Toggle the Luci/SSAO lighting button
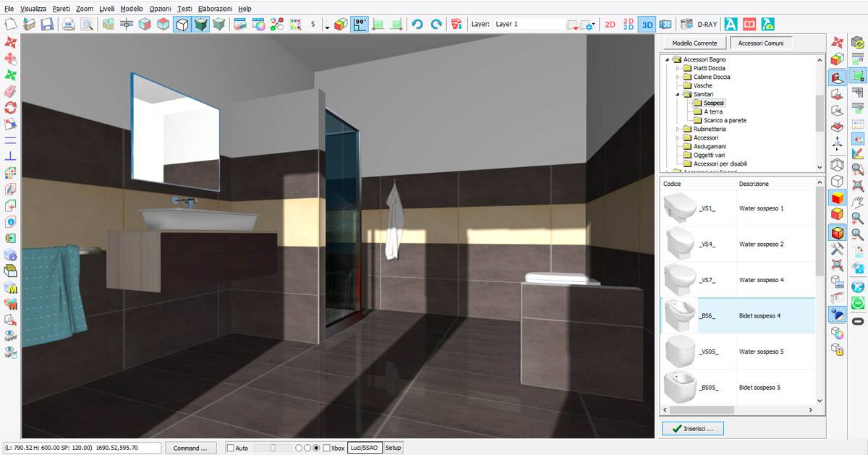Screen dimensions: 868x455 point(365,448)
